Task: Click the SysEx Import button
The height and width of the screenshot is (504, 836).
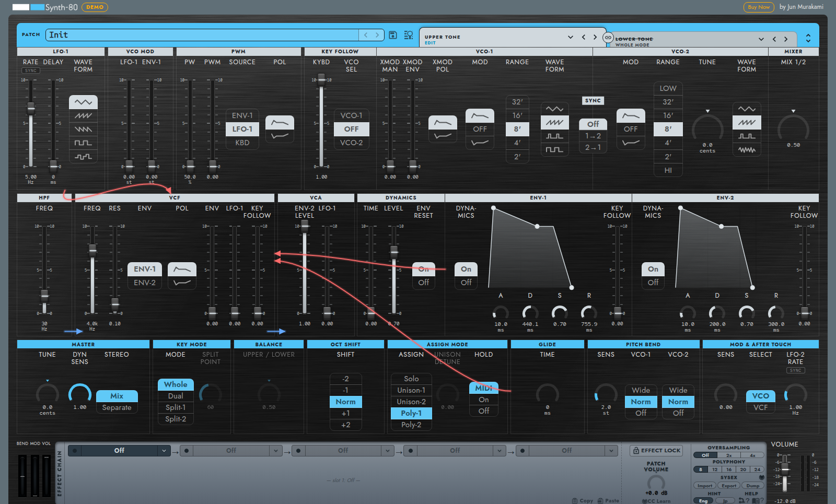Action: click(x=705, y=486)
